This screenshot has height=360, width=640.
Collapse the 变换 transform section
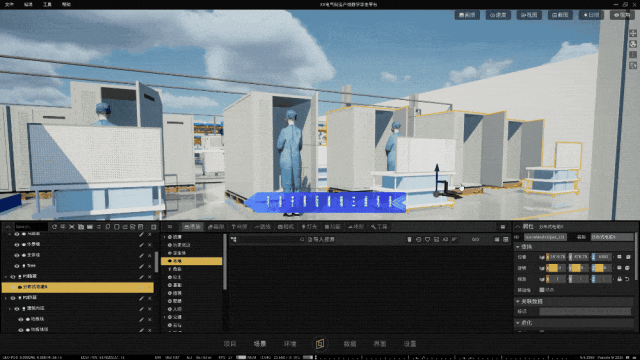click(x=518, y=247)
